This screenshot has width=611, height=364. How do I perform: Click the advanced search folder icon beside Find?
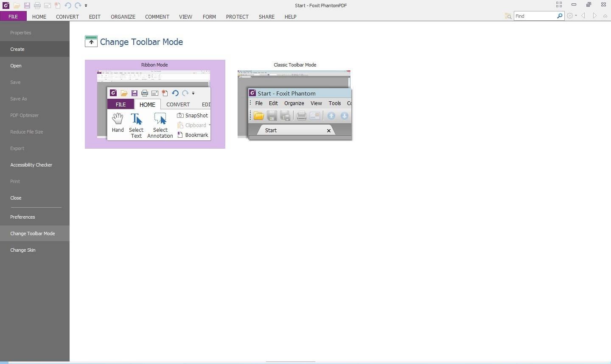[508, 16]
